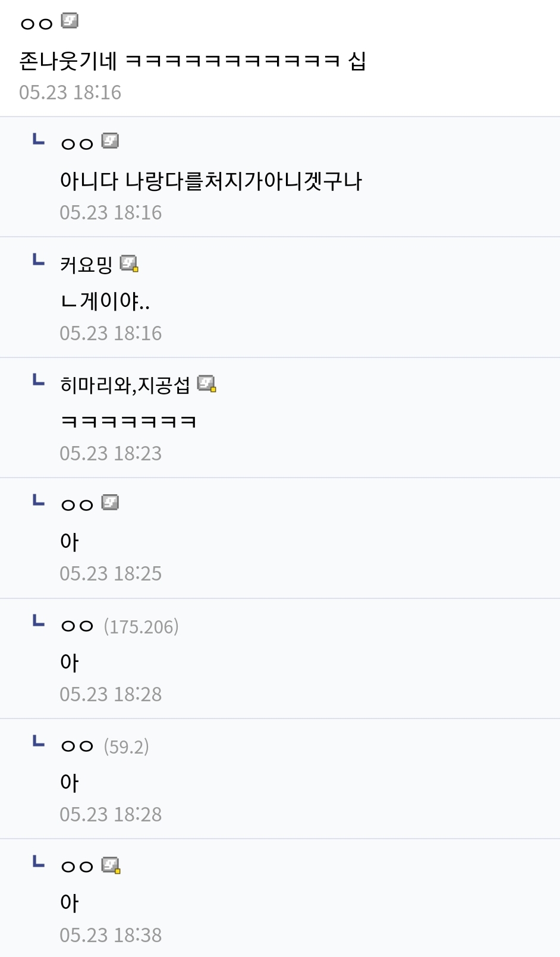
Task: Click the 05.23 18:25 timestamp
Action: coord(111,573)
